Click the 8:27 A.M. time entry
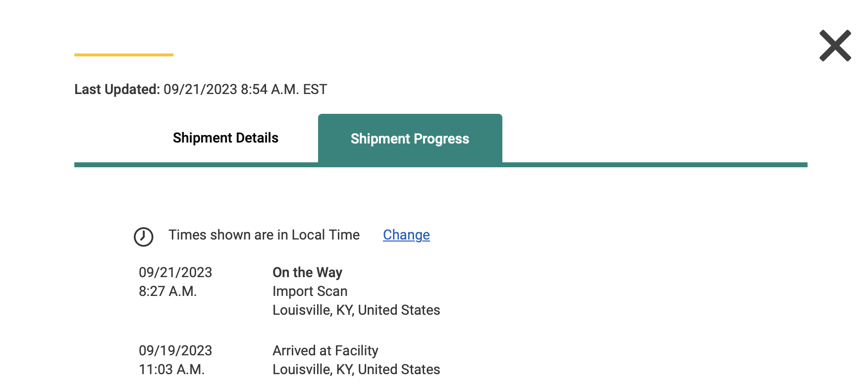The height and width of the screenshot is (387, 868). (167, 291)
